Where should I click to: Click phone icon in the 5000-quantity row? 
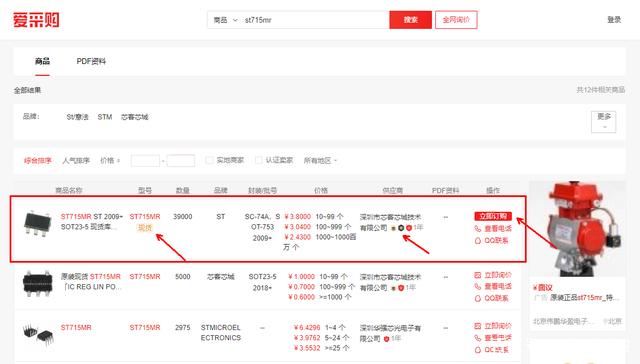coord(478,286)
